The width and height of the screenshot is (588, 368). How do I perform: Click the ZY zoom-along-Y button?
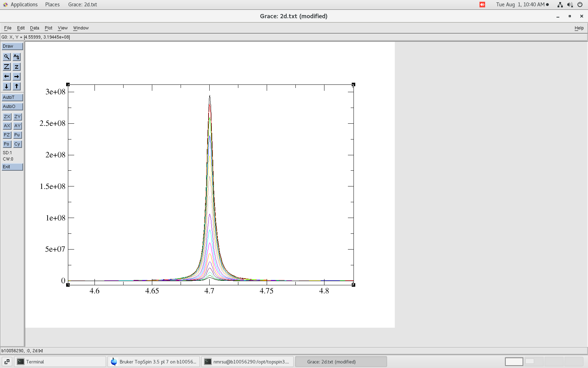[17, 117]
